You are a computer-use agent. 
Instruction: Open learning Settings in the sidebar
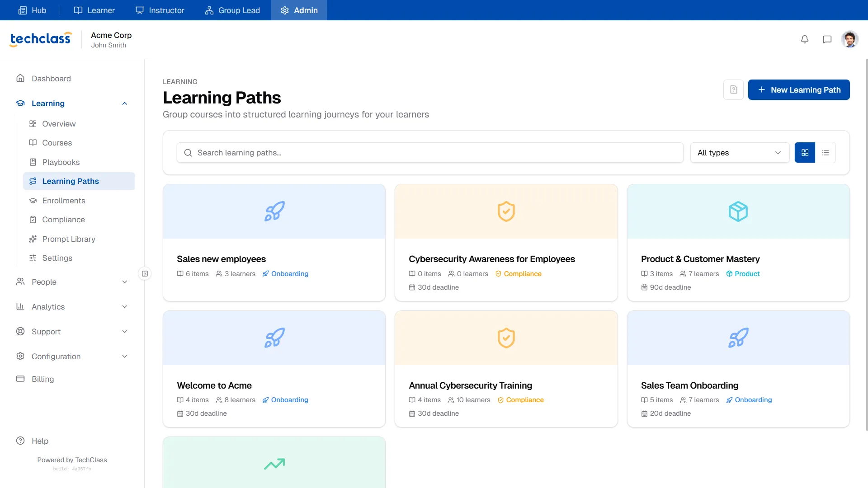click(x=79, y=258)
